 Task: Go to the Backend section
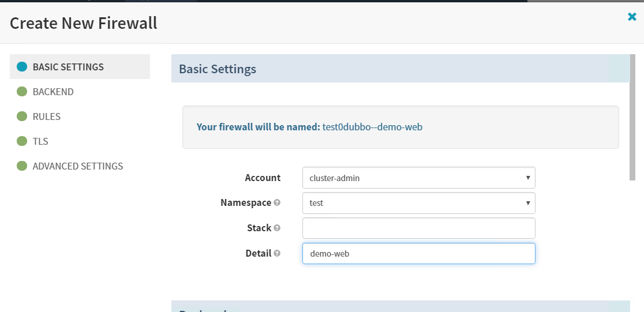click(53, 92)
